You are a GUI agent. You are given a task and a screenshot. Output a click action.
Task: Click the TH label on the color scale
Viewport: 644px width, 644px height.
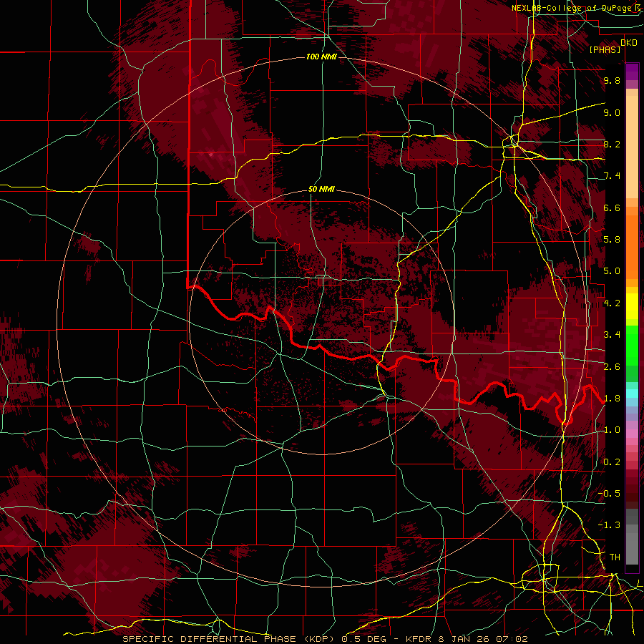click(615, 557)
